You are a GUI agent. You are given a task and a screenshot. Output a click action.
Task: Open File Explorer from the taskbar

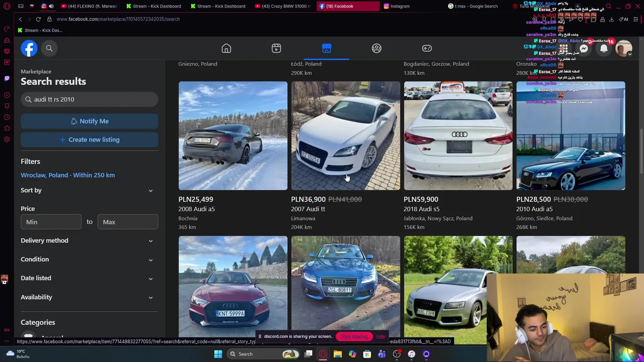(338, 354)
